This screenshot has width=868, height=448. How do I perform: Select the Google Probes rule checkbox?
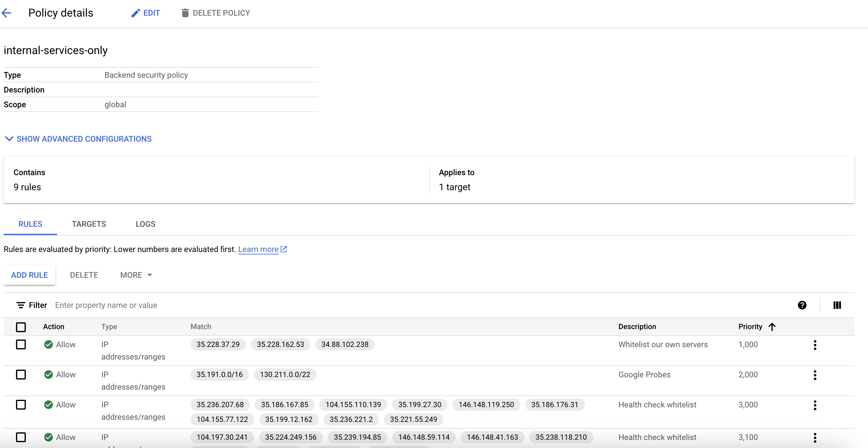point(21,375)
